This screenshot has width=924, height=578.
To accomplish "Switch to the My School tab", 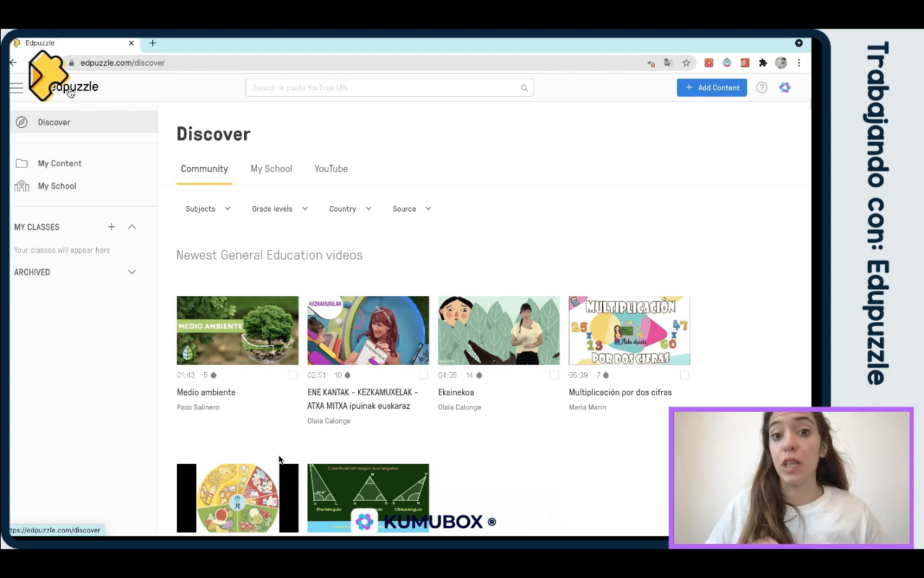I will tap(271, 169).
